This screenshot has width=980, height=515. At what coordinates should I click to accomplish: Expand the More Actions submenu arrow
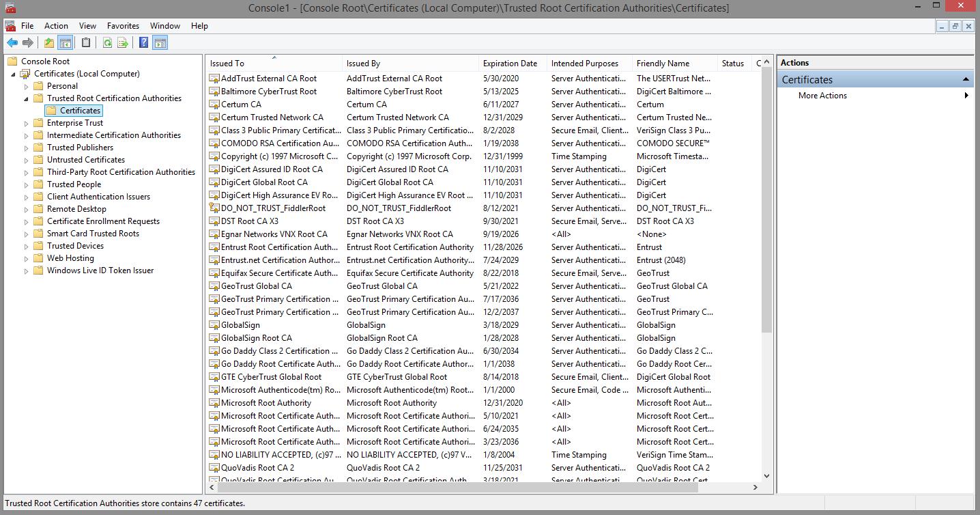[x=966, y=95]
